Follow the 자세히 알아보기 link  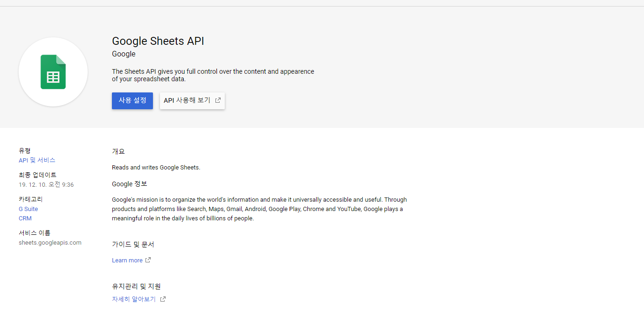point(134,299)
